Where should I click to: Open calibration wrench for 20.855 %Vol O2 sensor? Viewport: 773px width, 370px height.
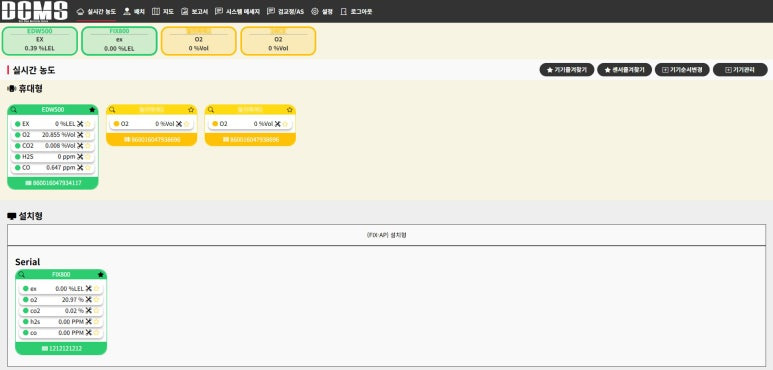coord(80,135)
